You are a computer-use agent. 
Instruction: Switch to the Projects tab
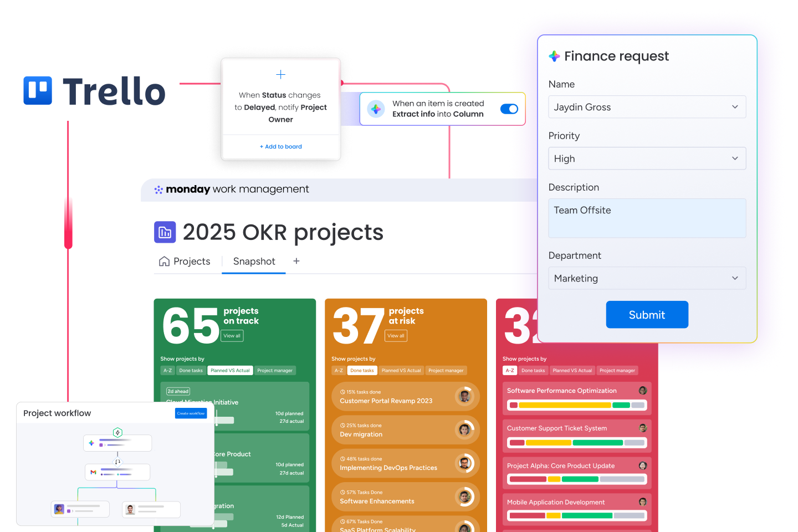click(185, 262)
